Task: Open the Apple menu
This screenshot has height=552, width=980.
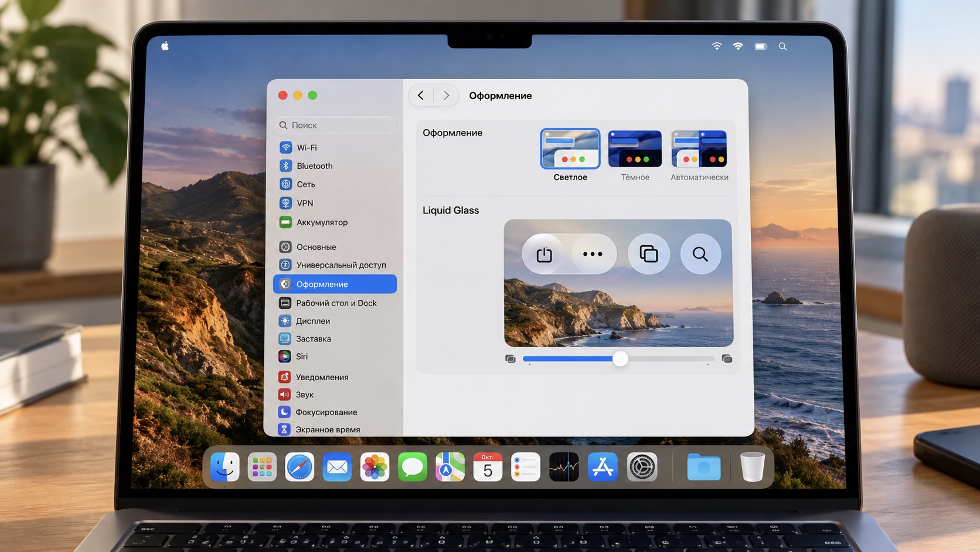Action: 165,46
